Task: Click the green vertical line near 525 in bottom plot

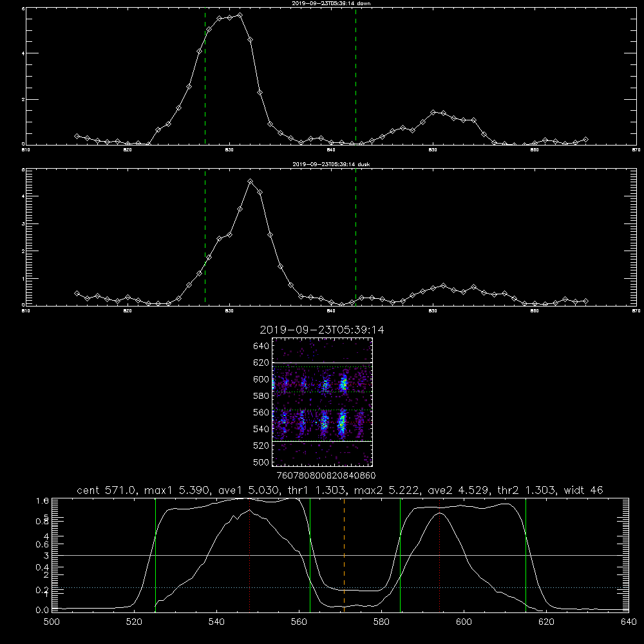Action: (x=155, y=555)
